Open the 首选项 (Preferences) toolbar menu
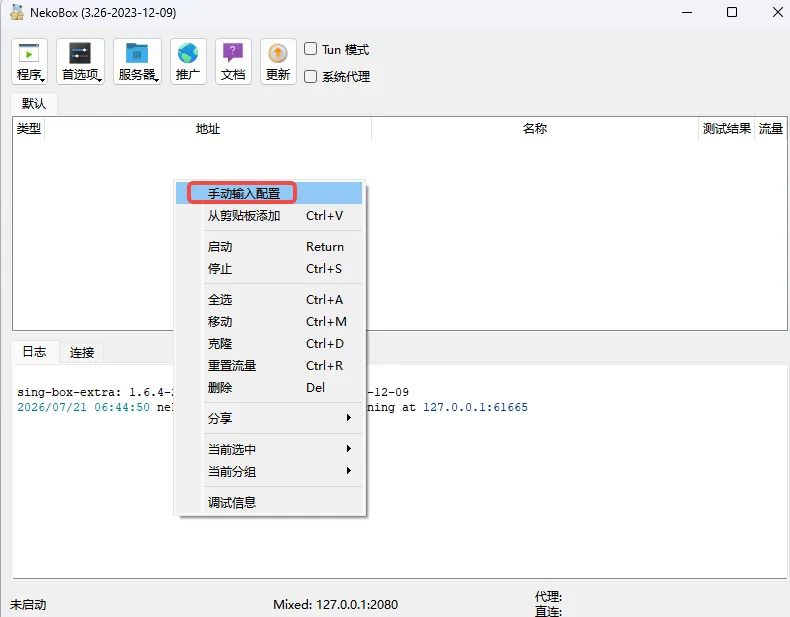This screenshot has width=790, height=617. tap(81, 61)
